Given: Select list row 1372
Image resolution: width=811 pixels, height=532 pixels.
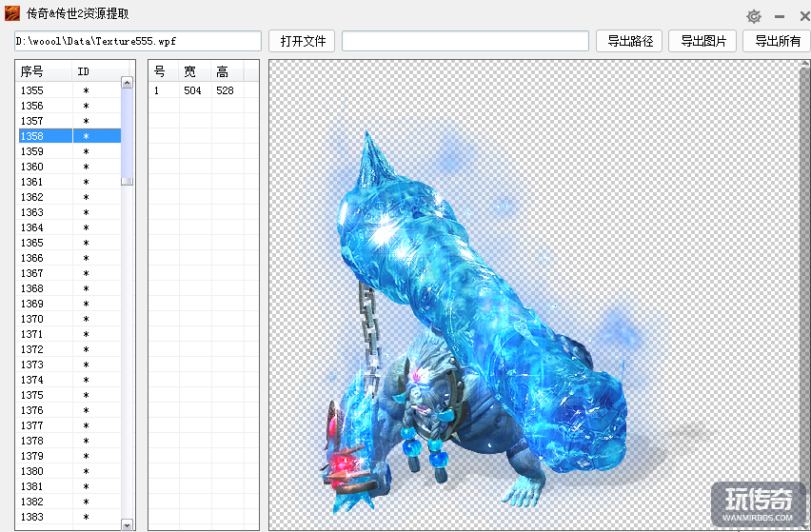Looking at the screenshot, I should (x=69, y=349).
